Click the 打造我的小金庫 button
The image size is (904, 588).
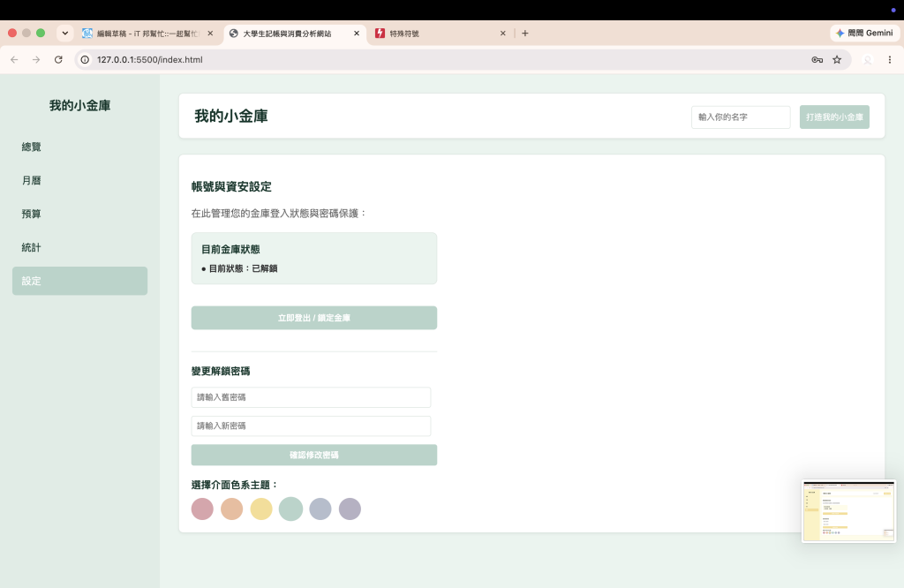coord(834,117)
